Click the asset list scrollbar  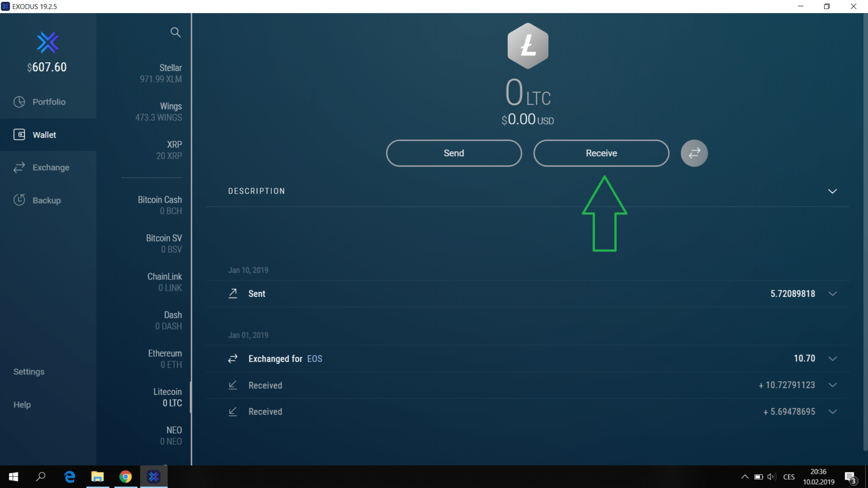[190, 397]
